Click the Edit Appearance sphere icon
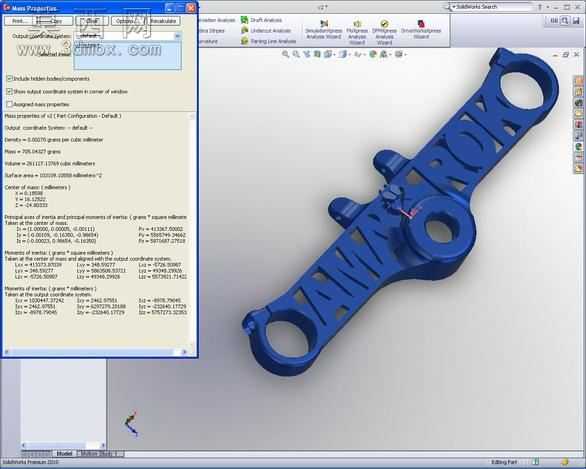This screenshot has width=586, height=469. point(373,54)
